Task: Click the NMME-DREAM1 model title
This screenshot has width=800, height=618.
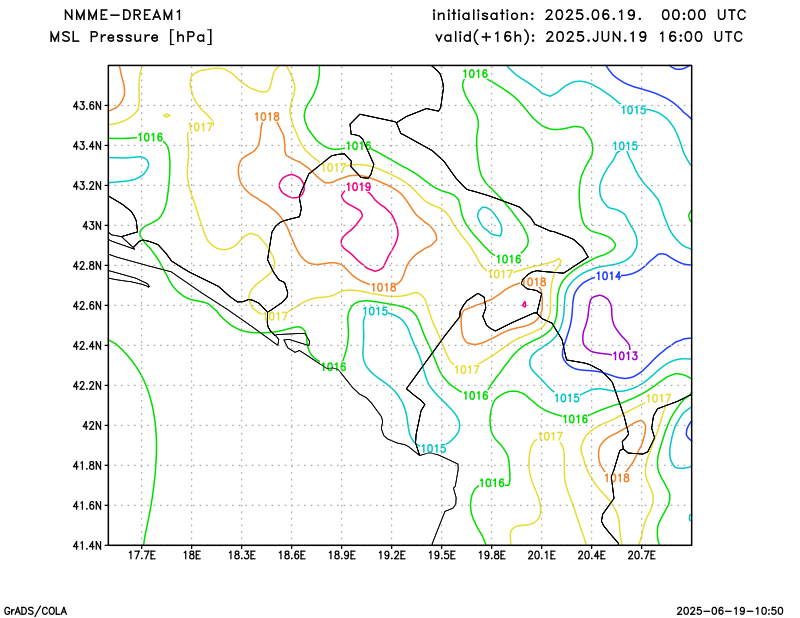Action: (123, 15)
